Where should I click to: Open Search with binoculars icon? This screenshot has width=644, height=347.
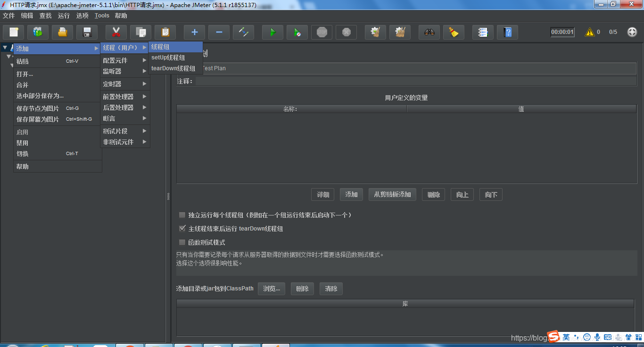pos(429,32)
